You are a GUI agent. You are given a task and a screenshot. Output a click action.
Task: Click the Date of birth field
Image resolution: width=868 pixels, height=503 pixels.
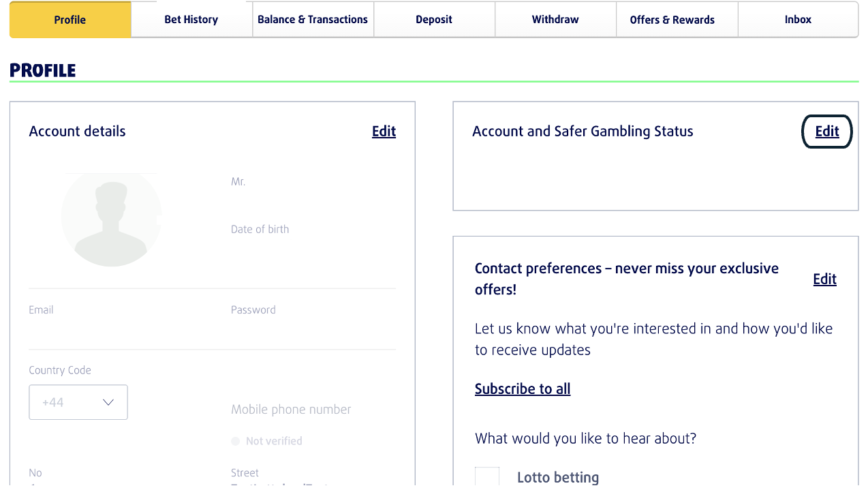coord(313,239)
